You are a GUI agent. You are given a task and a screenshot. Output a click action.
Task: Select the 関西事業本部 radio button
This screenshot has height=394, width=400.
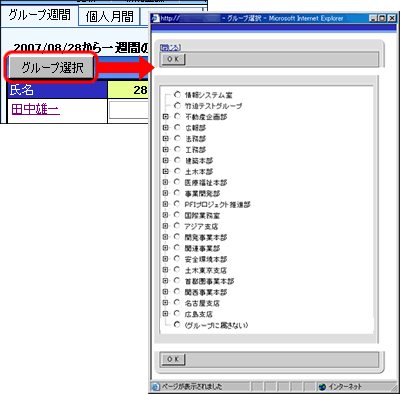pos(177,292)
